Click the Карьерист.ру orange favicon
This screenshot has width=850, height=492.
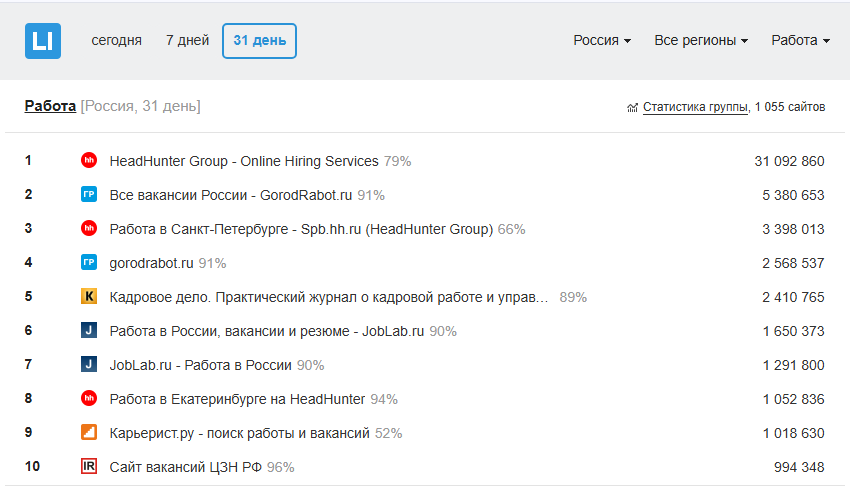(x=89, y=432)
